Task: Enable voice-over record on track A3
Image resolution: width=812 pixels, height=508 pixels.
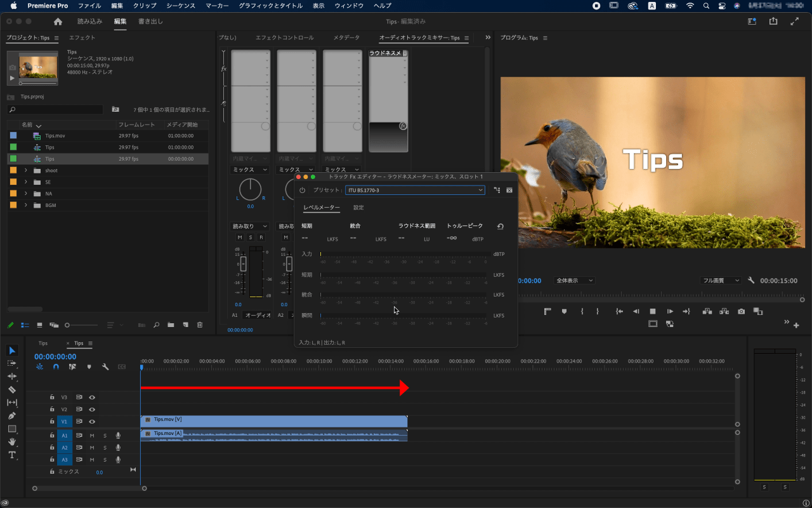Action: tap(118, 459)
